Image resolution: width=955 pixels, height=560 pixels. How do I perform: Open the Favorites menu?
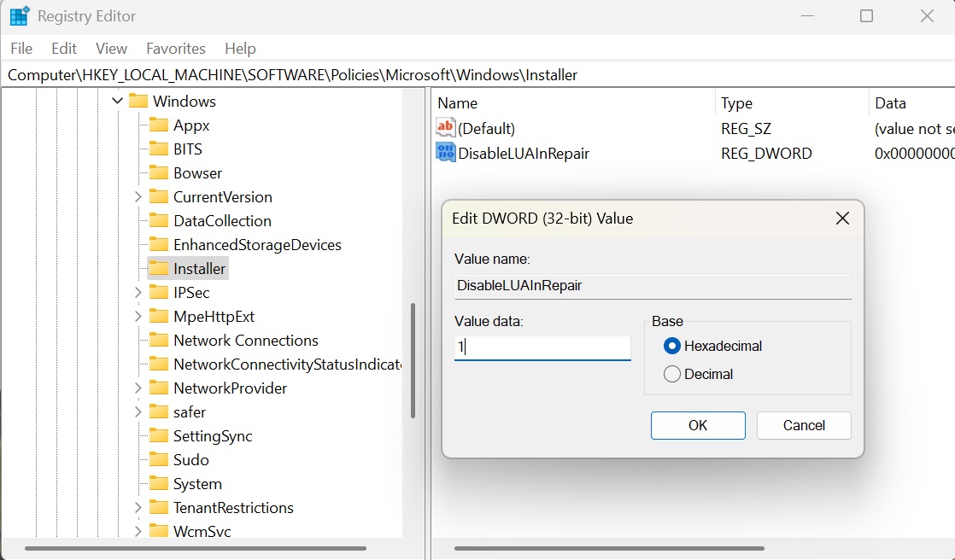tap(176, 48)
